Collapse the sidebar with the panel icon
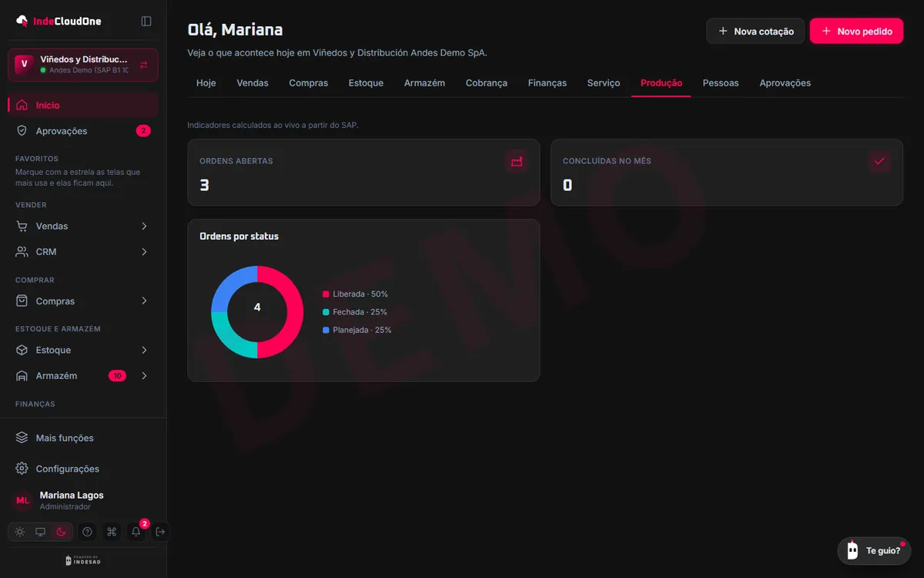 (x=146, y=21)
